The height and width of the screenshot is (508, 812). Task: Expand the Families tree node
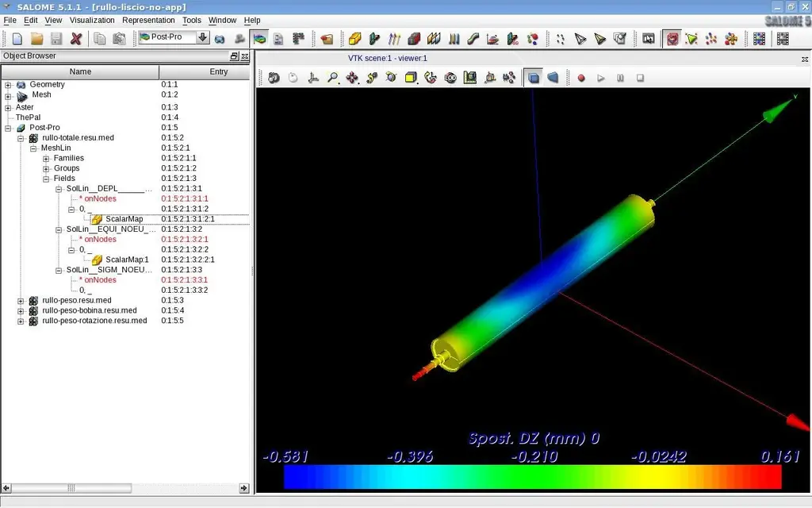point(46,159)
